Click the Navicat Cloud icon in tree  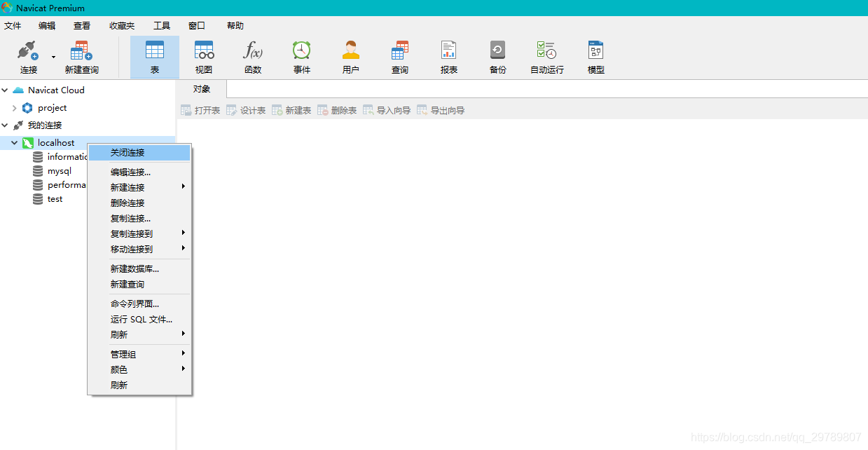(x=18, y=90)
